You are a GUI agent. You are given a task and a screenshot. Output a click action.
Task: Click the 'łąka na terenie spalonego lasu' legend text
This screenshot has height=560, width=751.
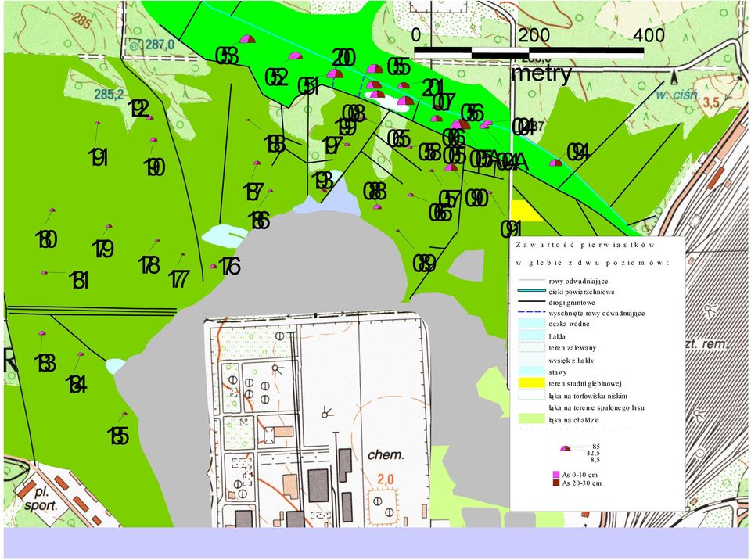pos(596,408)
